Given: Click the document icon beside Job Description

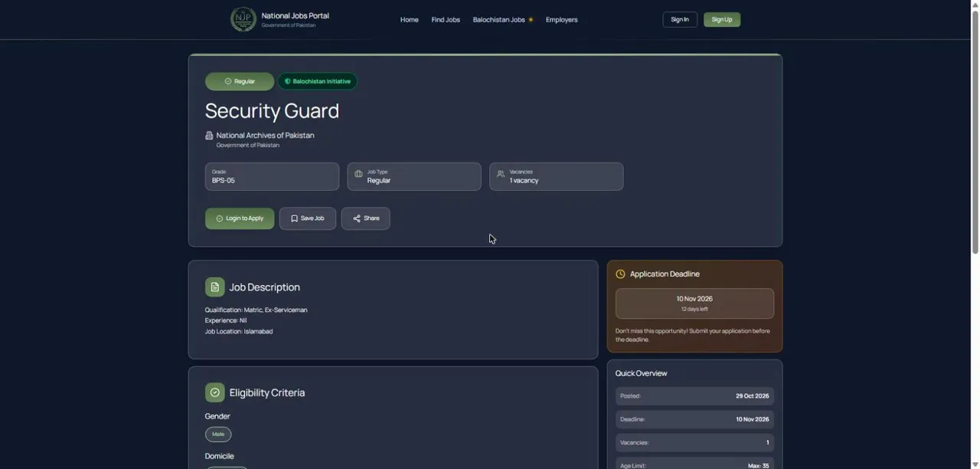Looking at the screenshot, I should point(214,287).
